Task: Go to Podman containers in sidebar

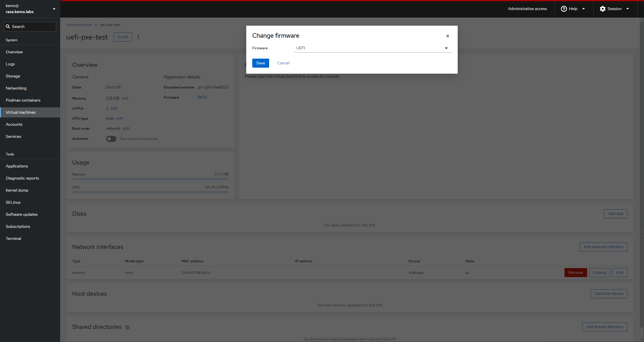Action: [23, 100]
